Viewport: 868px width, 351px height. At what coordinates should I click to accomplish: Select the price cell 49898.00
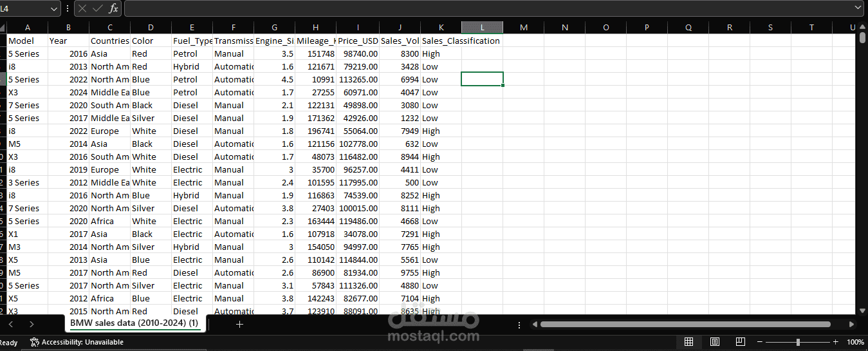tap(358, 105)
